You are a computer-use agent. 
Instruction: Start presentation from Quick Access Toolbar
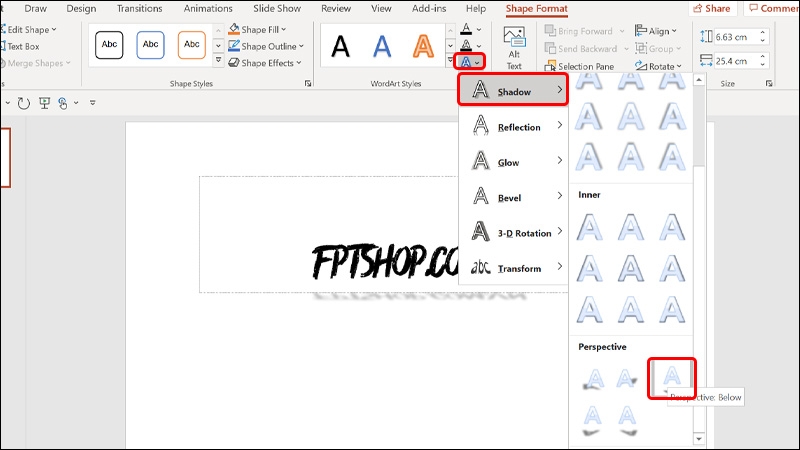pos(44,103)
